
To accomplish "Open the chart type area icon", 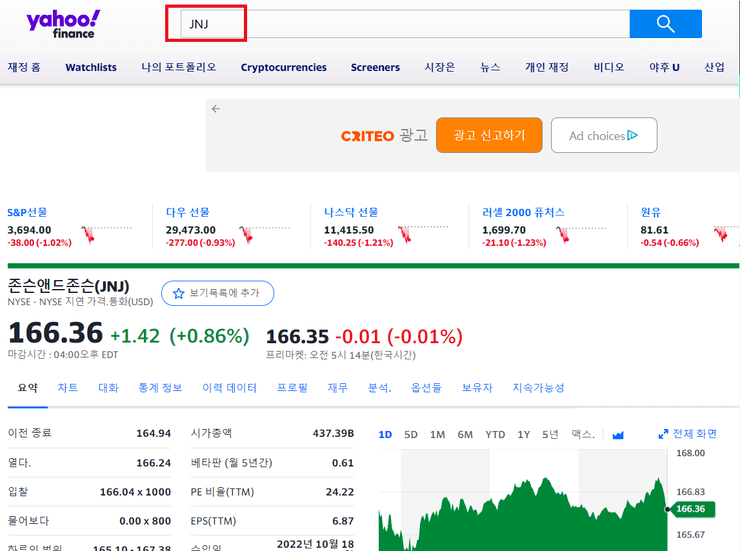I will pyautogui.click(x=618, y=434).
